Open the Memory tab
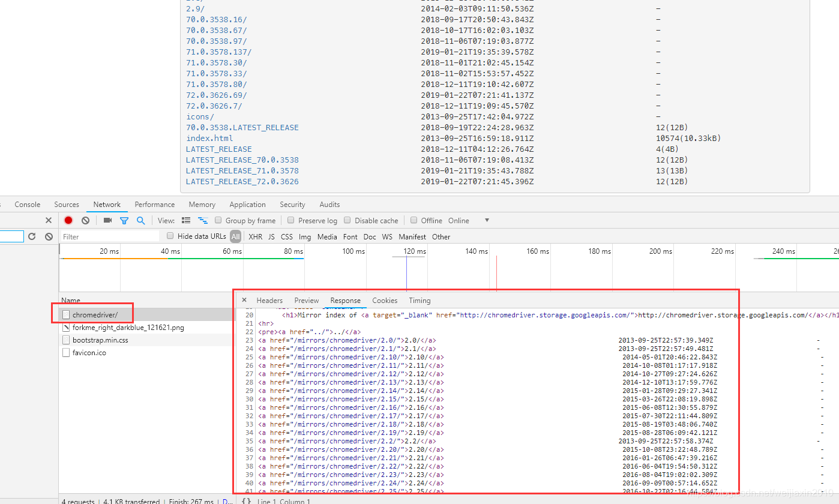This screenshot has width=839, height=504. coord(202,205)
